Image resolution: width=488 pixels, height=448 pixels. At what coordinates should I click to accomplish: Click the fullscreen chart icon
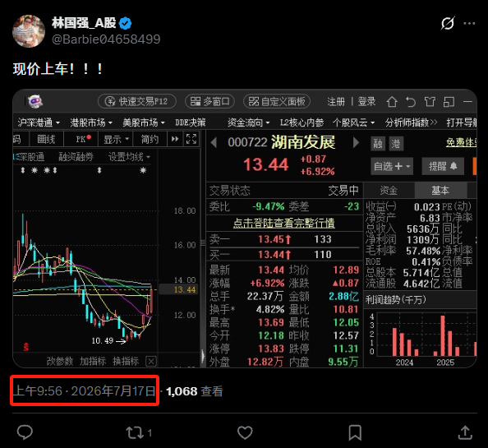click(x=191, y=139)
